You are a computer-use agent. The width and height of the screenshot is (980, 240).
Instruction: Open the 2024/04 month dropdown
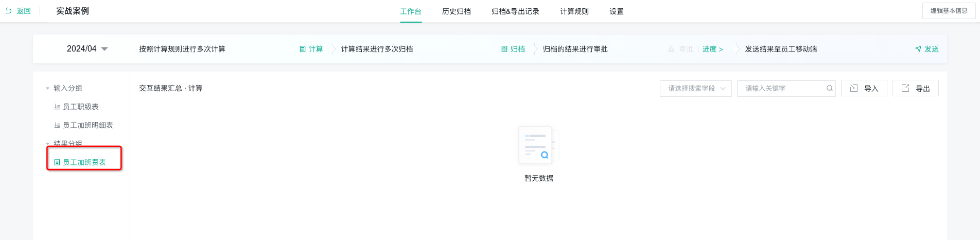point(87,49)
